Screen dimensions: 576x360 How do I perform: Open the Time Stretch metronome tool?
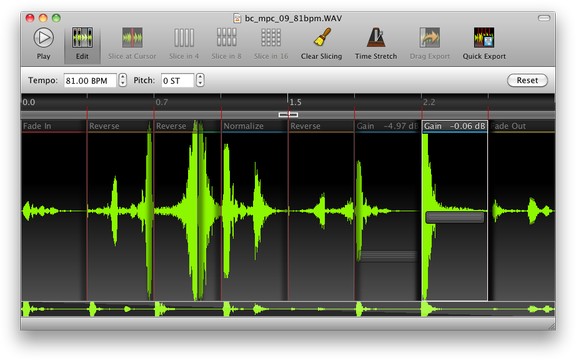pos(376,37)
